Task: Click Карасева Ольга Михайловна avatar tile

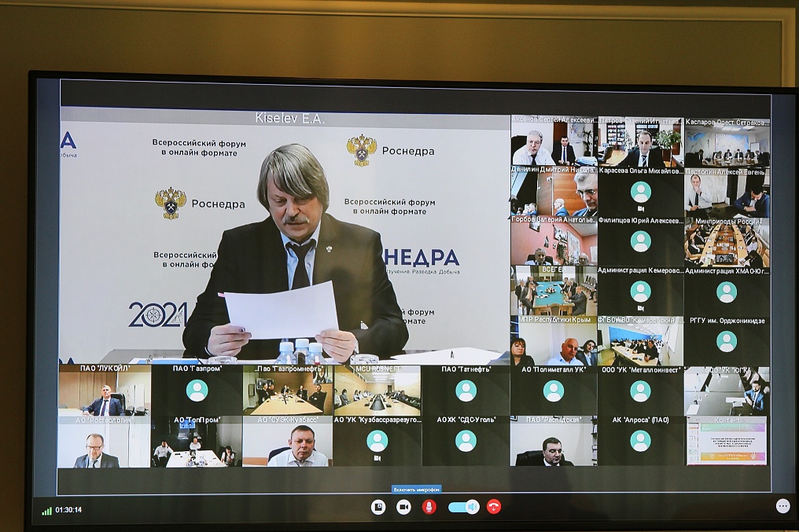Action: coord(640,192)
